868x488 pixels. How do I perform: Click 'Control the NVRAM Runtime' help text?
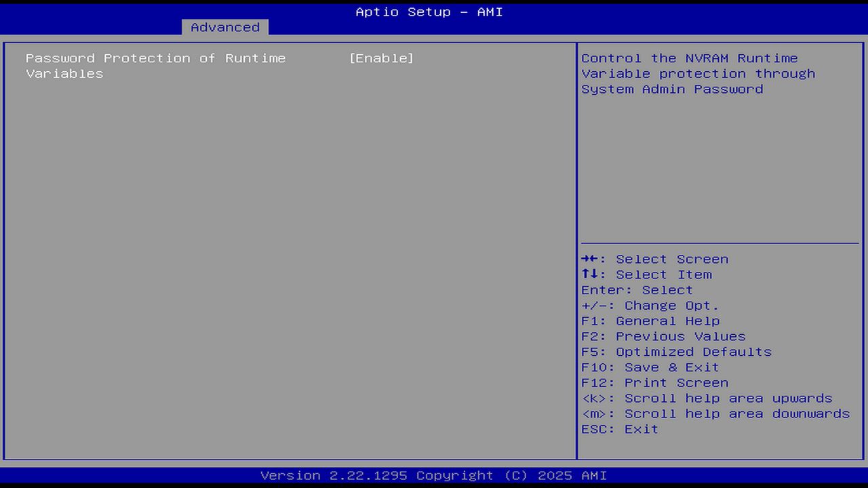690,58
